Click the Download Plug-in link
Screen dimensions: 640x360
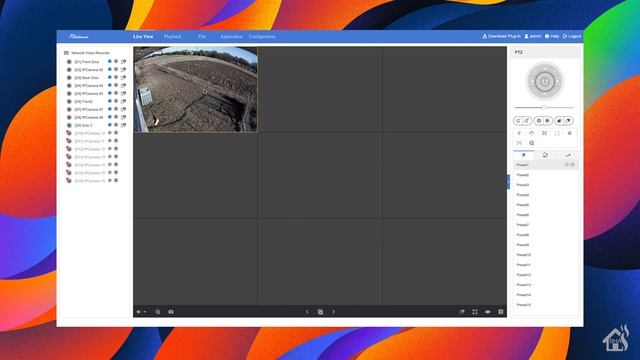pyautogui.click(x=501, y=36)
